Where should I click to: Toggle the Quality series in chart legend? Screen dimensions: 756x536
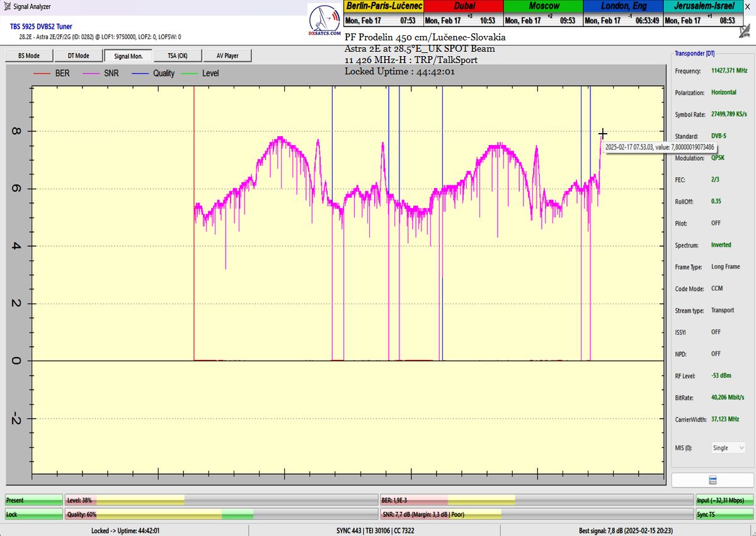coord(163,74)
